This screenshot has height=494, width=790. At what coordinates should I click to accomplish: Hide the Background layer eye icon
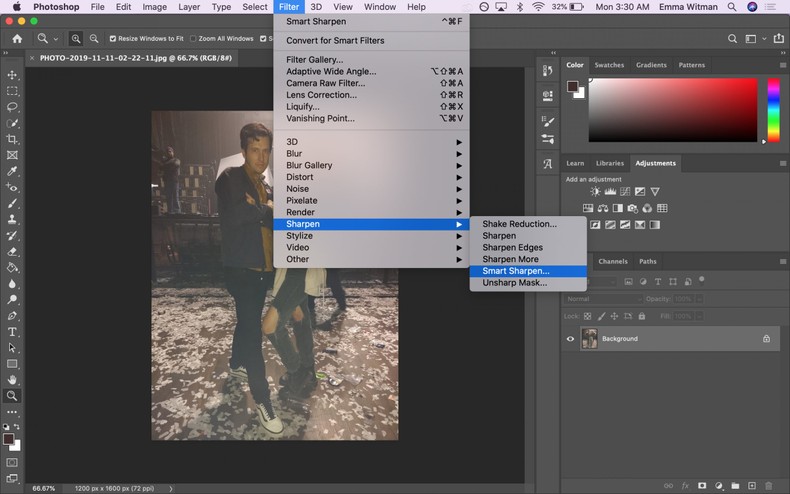coord(571,339)
